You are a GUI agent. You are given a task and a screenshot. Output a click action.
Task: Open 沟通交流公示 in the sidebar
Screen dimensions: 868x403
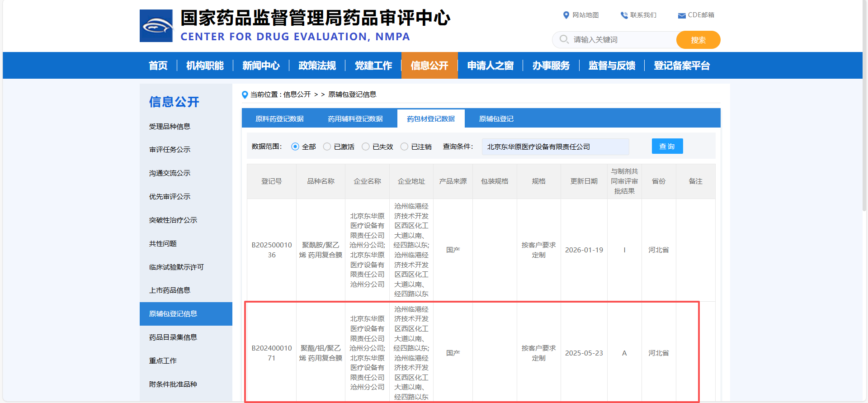[x=170, y=173]
